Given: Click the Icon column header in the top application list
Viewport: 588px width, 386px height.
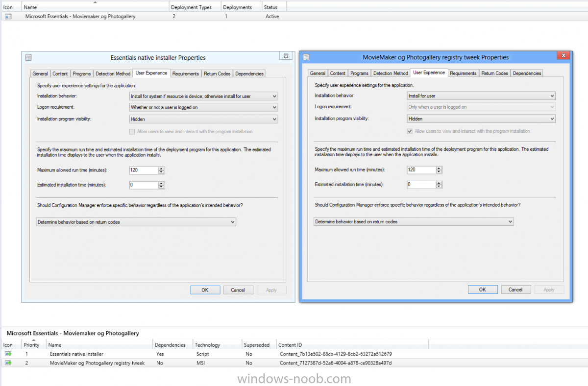Looking at the screenshot, I should click(x=11, y=7).
